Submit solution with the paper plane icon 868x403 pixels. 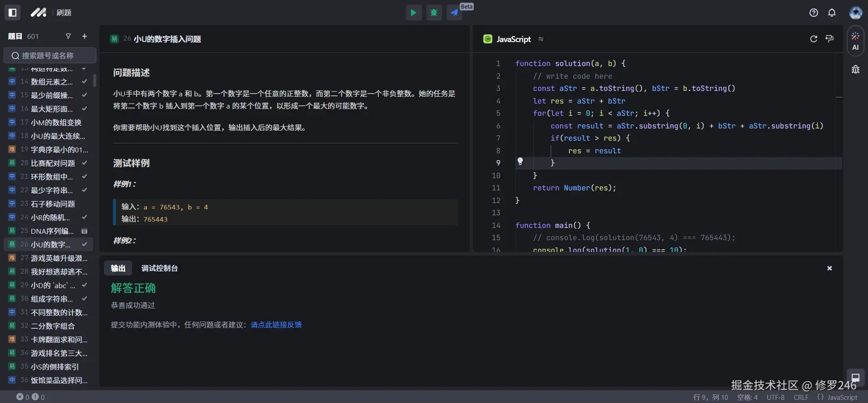coord(454,13)
